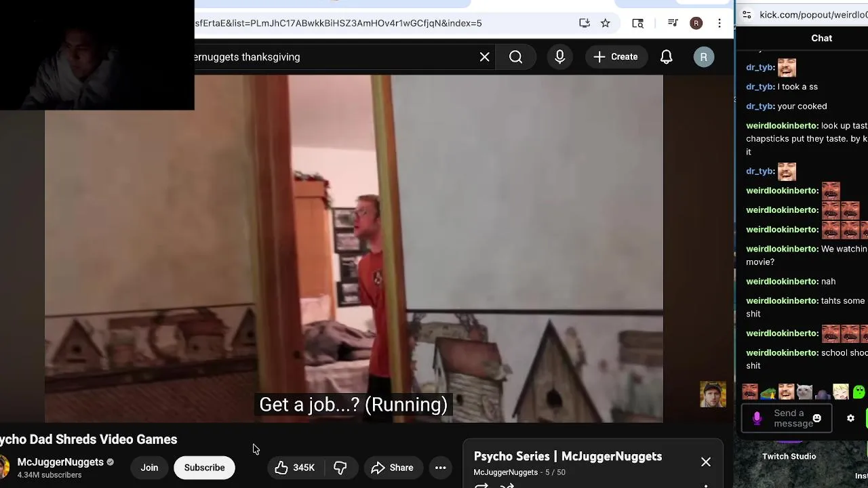This screenshot has height=488, width=868.
Task: Bookmark this page with the star icon
Action: (605, 23)
